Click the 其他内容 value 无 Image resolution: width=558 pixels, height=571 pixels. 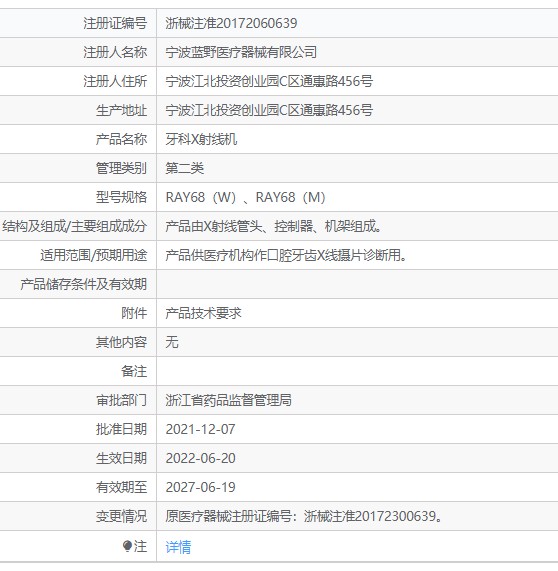172,342
